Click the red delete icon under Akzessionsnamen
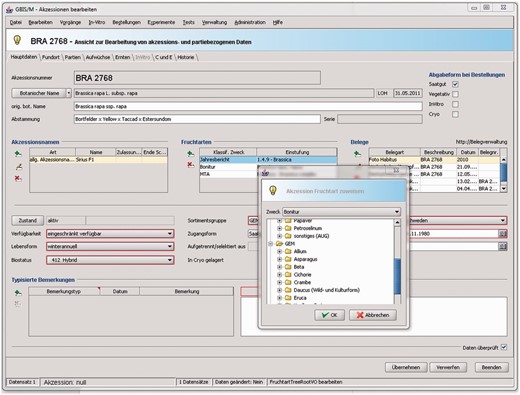520x395 pixels. click(x=18, y=178)
